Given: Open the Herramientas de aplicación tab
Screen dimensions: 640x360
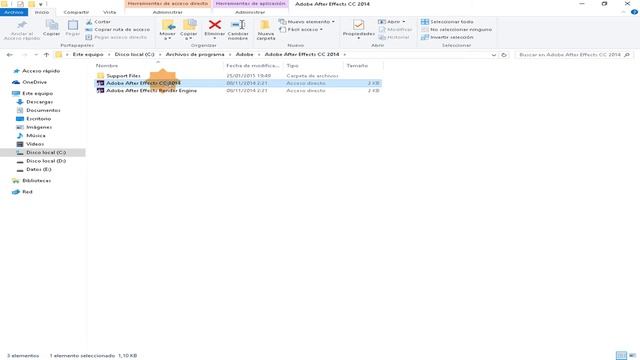Looking at the screenshot, I should (250, 4).
